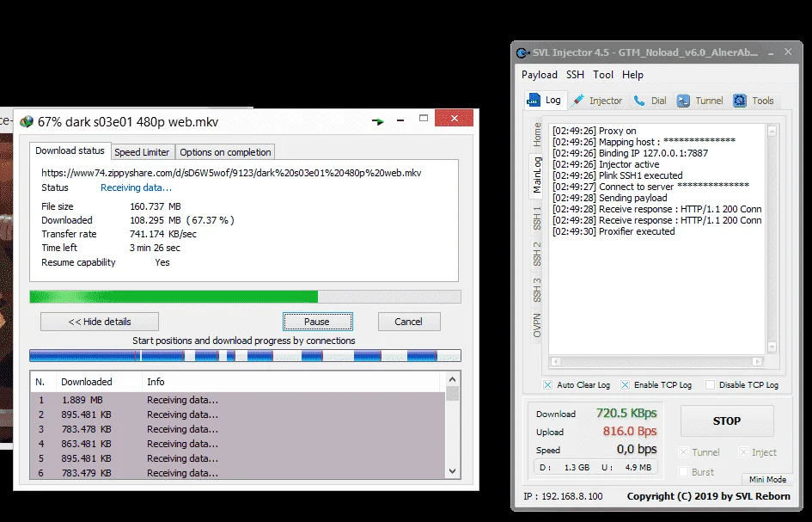Click the Injector syringe icon

coord(577,101)
